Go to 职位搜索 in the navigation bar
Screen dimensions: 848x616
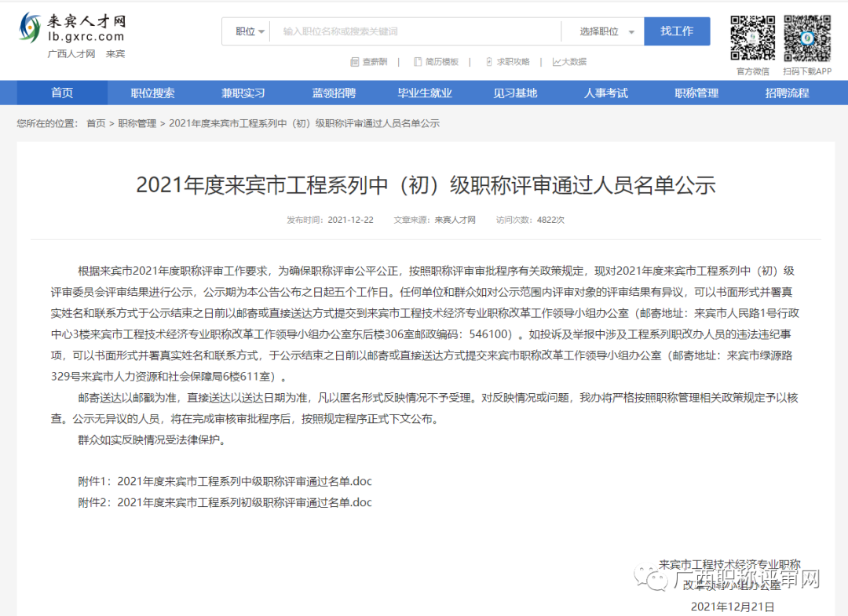[x=152, y=93]
